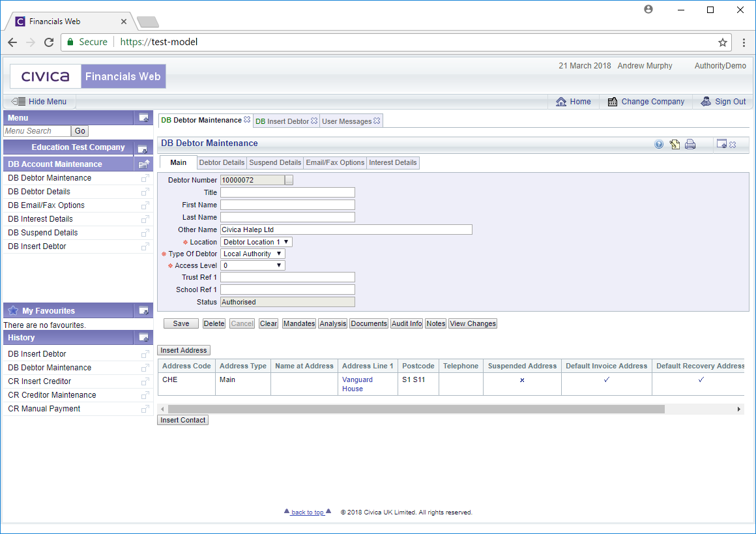The image size is (756, 534).
Task: Open CR Manual Payment history item in new window
Action: coord(145,409)
